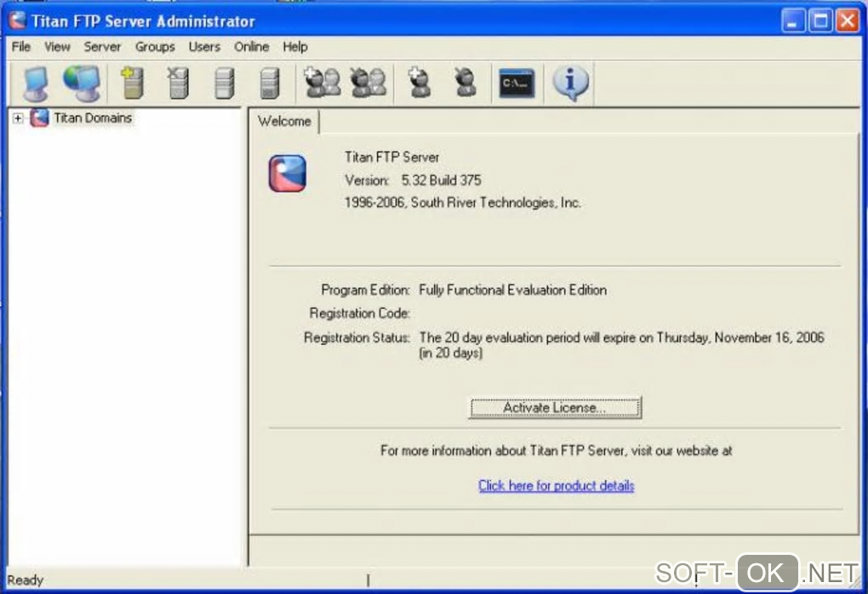This screenshot has width=868, height=594.
Task: Click the delete server toolbar icon
Action: tap(178, 83)
